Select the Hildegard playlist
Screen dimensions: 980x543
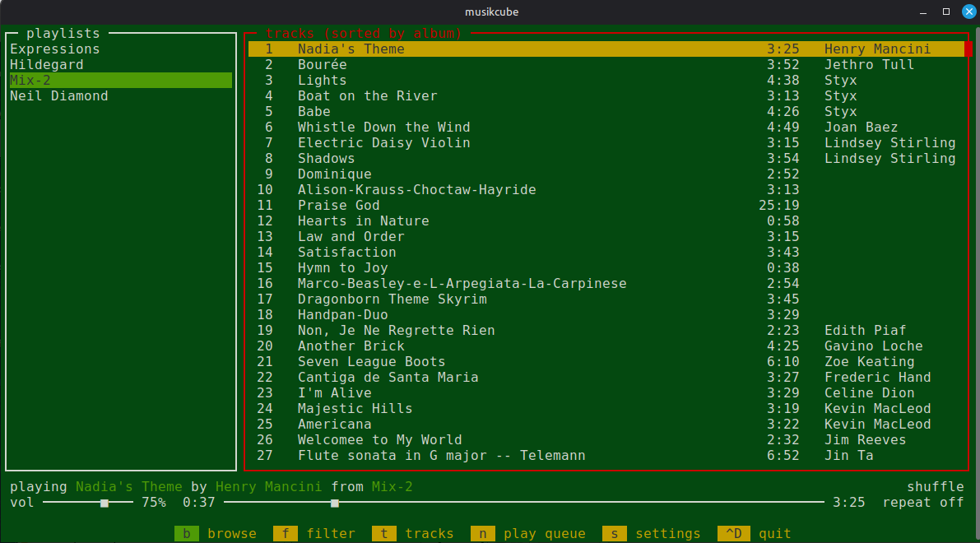click(121, 65)
